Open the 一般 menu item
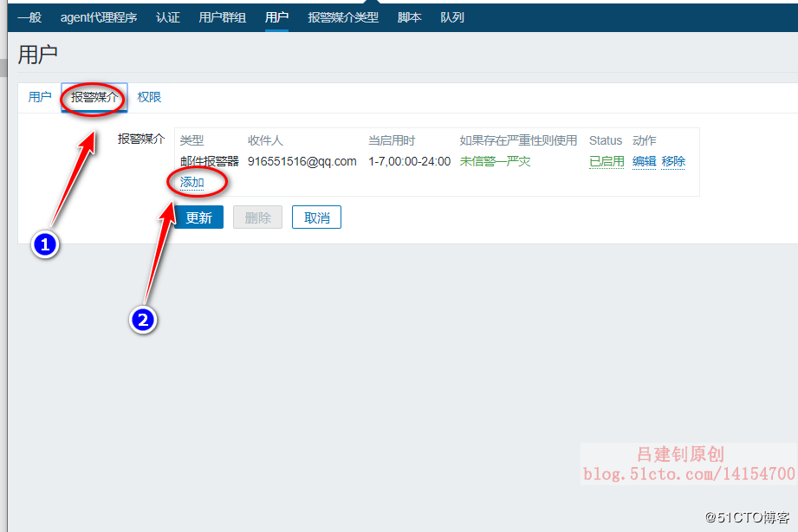 coord(29,17)
